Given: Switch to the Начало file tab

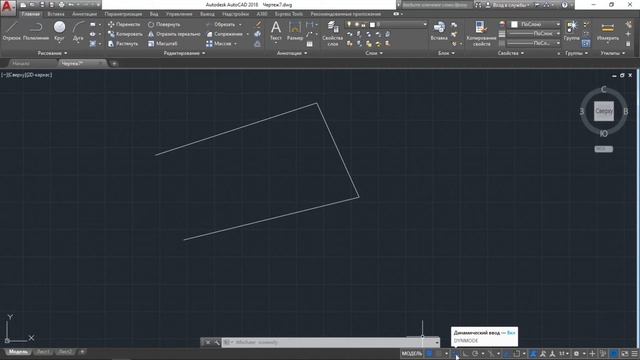Looking at the screenshot, I should point(21,63).
